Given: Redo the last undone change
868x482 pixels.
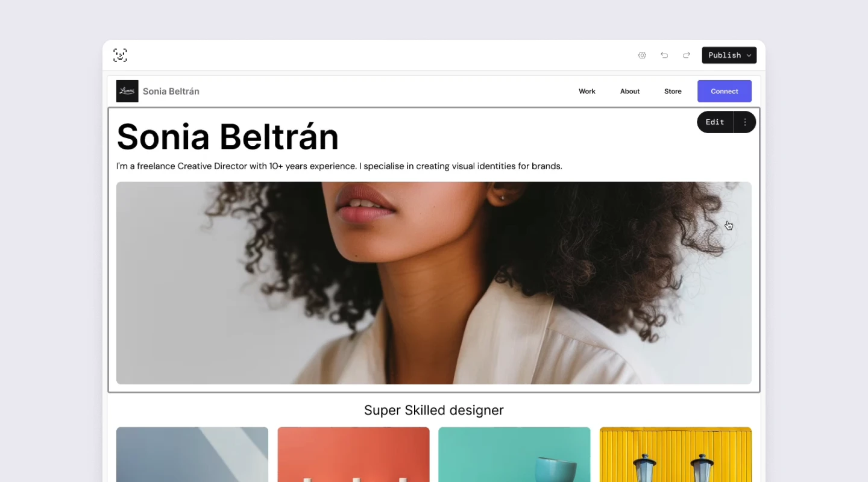Looking at the screenshot, I should point(686,55).
